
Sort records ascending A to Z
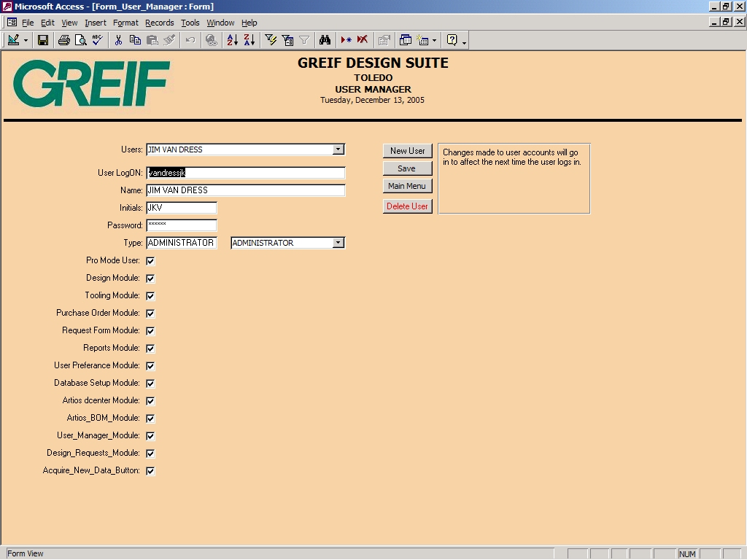(233, 41)
